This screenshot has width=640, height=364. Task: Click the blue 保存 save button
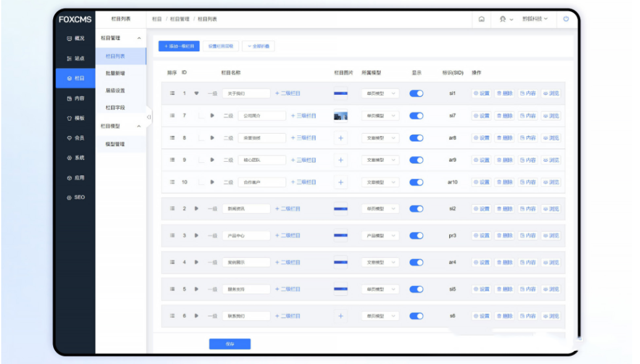(x=229, y=344)
